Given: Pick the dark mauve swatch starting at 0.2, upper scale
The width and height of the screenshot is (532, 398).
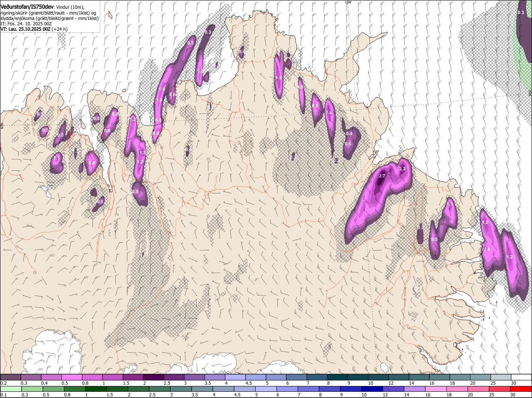Looking at the screenshot, I should click(x=10, y=377).
